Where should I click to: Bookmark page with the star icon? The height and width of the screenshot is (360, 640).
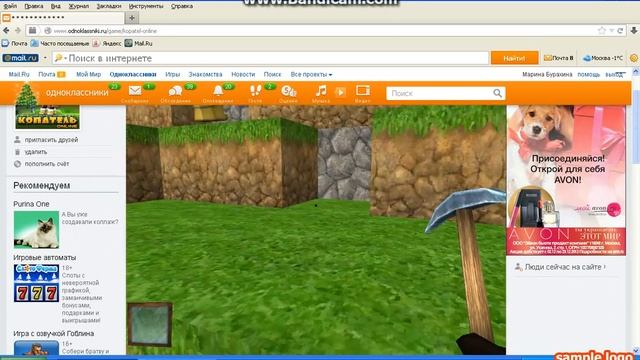click(x=602, y=31)
